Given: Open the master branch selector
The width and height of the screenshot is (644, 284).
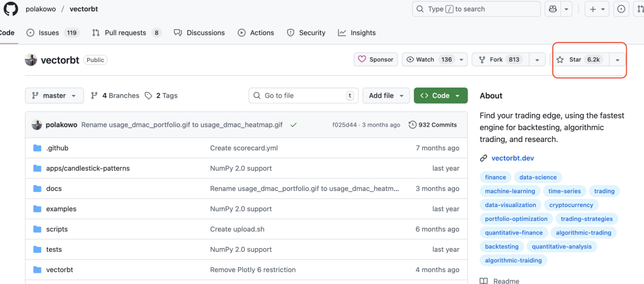Looking at the screenshot, I should pyautogui.click(x=54, y=95).
